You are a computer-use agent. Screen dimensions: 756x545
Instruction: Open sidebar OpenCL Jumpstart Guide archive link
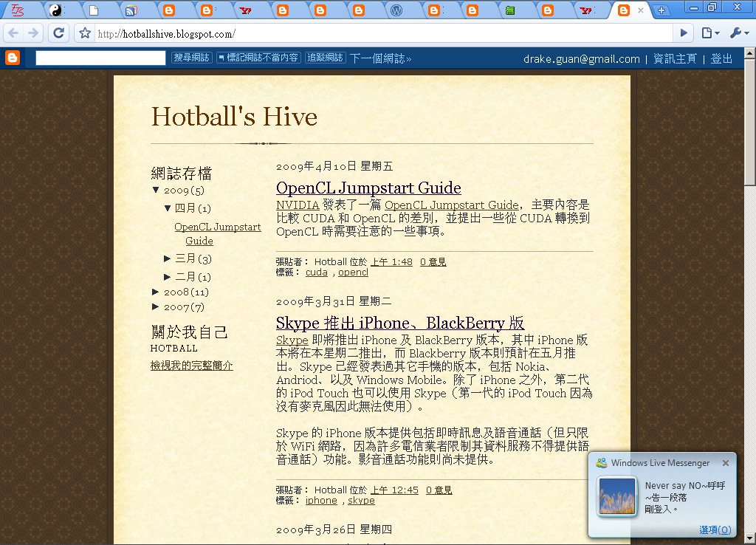(x=218, y=234)
